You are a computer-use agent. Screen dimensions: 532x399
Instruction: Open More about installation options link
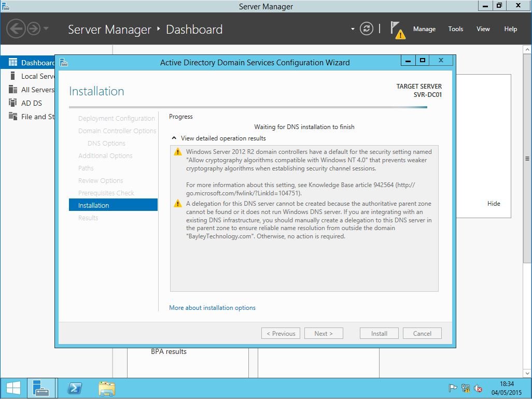pos(212,308)
